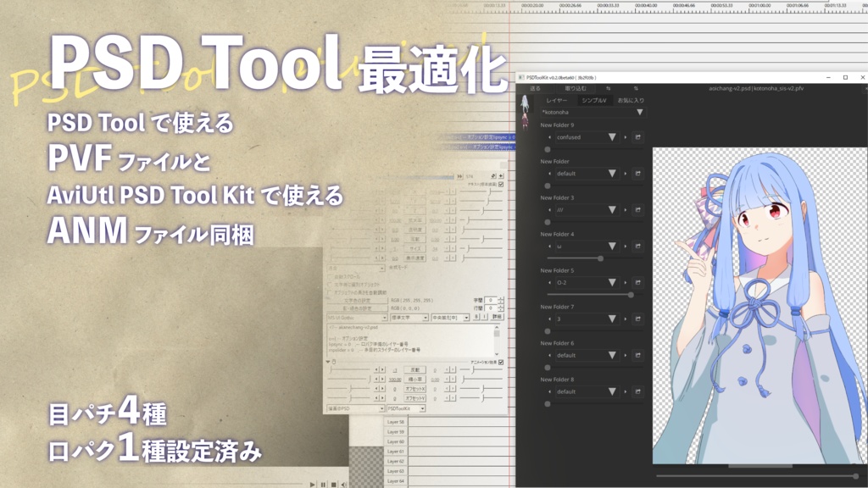Viewport: 868px width, 488px height.
Task: Click first swap-arrows icon next to 取り込む
Action: click(608, 88)
